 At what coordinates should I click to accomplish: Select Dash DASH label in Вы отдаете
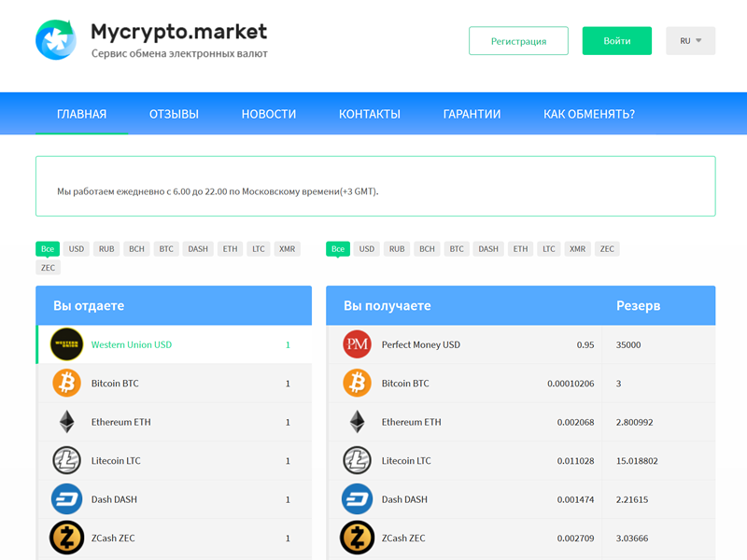click(114, 499)
